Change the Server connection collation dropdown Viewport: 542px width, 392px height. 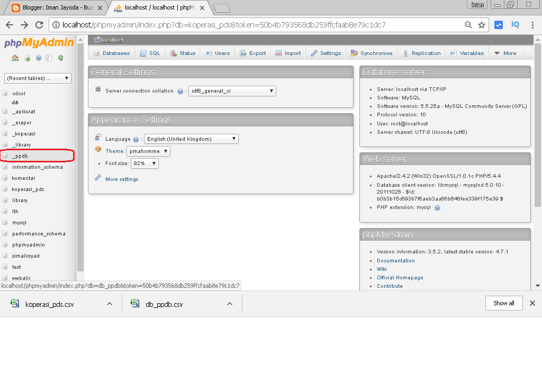(232, 90)
